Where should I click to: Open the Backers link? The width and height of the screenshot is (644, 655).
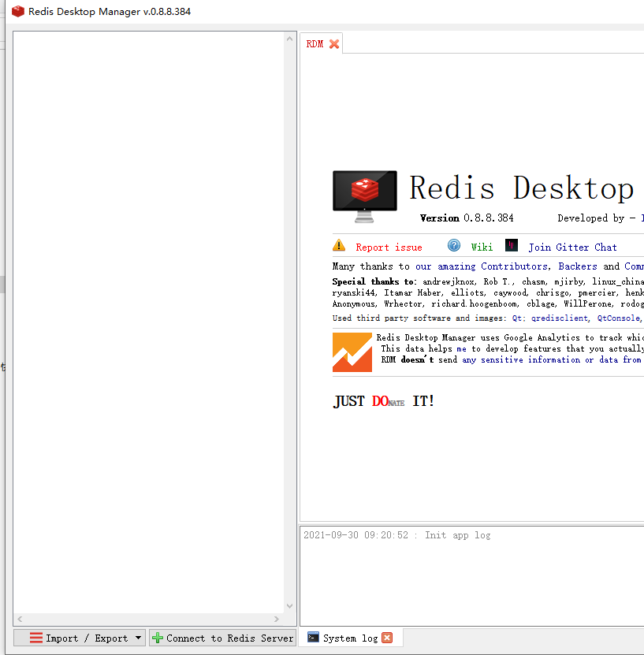[x=578, y=266]
